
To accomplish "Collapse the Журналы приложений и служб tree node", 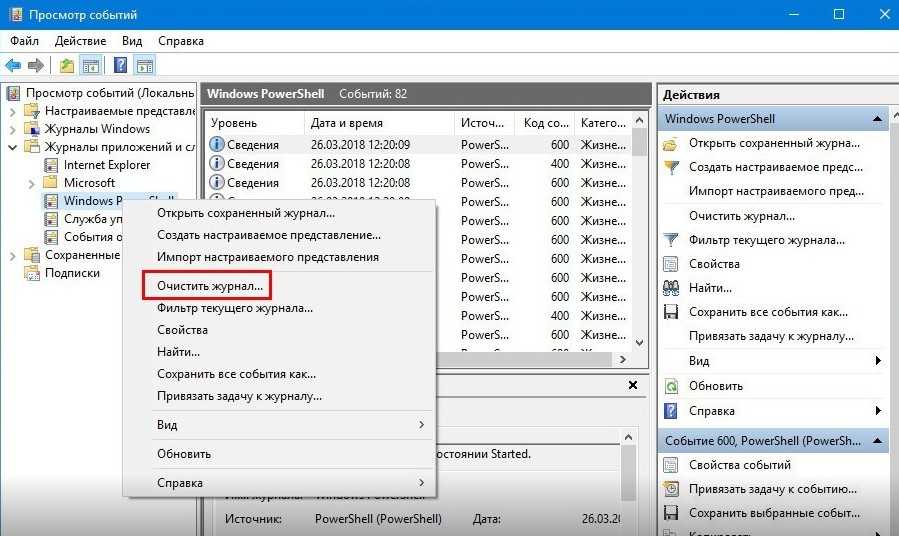I will pos(13,147).
